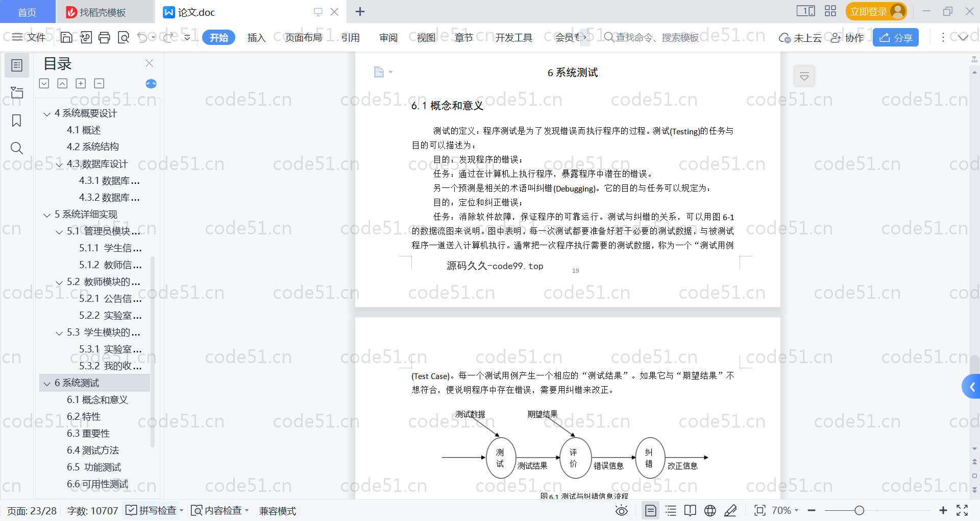Open the 文件 menu

point(29,37)
